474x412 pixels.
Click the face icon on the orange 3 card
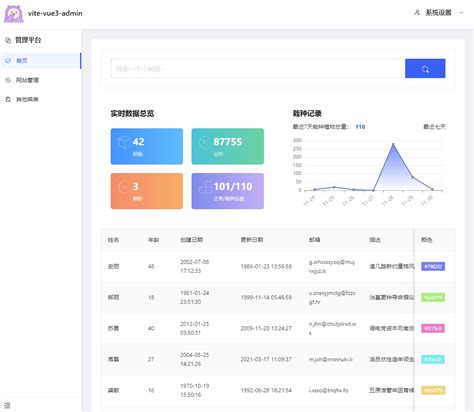(124, 187)
